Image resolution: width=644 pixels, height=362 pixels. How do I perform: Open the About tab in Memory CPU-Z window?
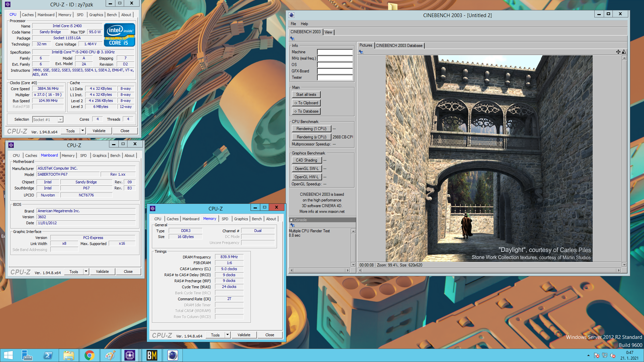click(x=271, y=219)
